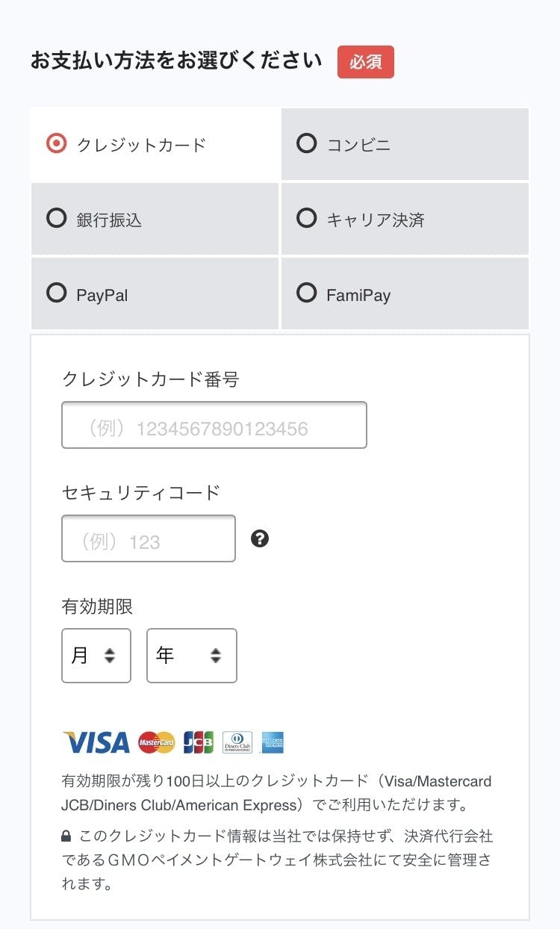This screenshot has height=929, width=560.
Task: Click the 有効期限 label text
Action: coord(97,606)
